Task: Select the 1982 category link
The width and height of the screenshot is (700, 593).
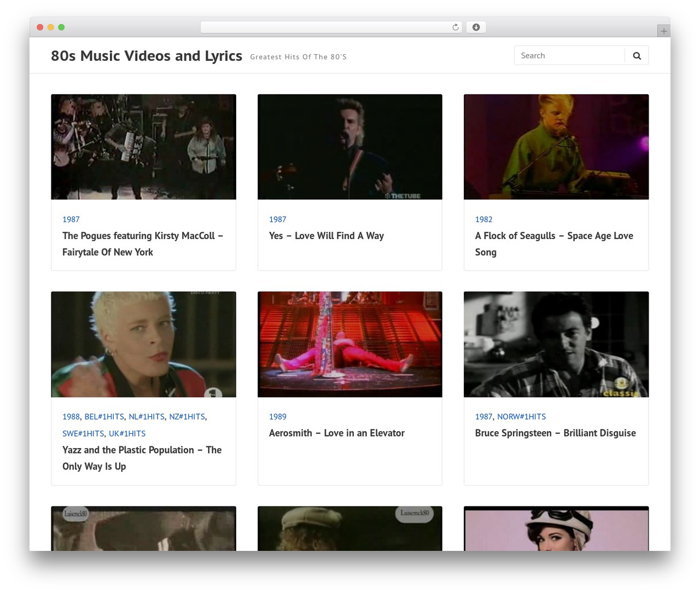Action: tap(484, 219)
